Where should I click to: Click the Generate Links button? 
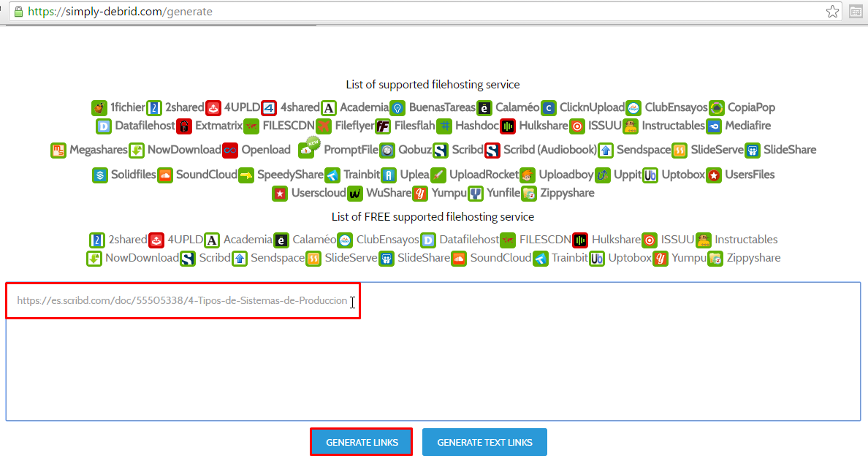(x=362, y=442)
